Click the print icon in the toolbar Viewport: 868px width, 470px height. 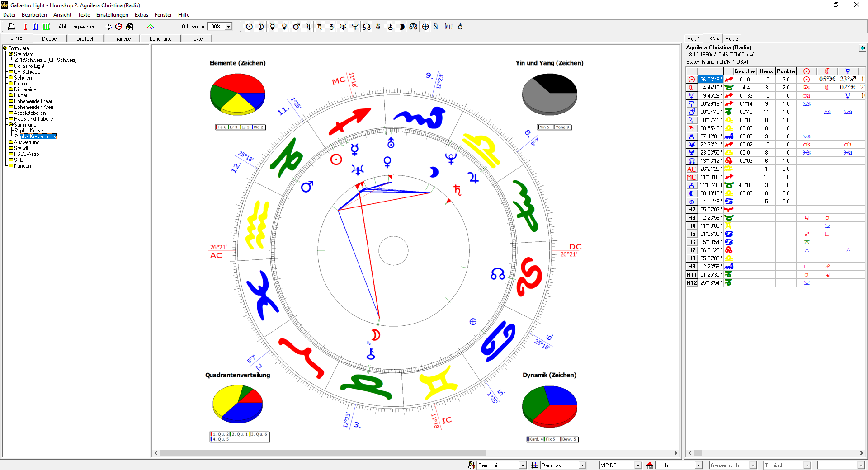click(12, 27)
